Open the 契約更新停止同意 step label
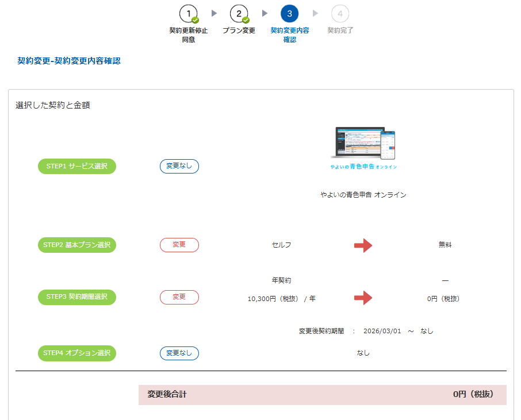 [189, 35]
